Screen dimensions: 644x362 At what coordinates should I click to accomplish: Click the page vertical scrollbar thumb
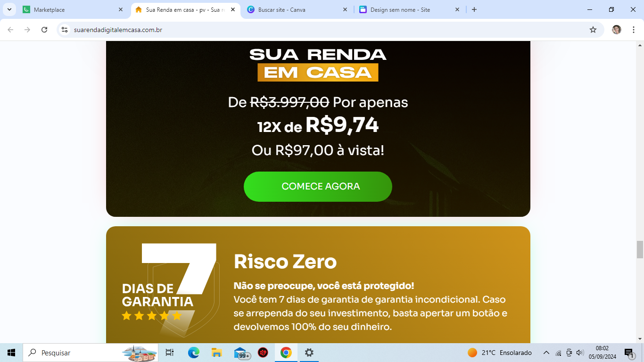point(640,249)
